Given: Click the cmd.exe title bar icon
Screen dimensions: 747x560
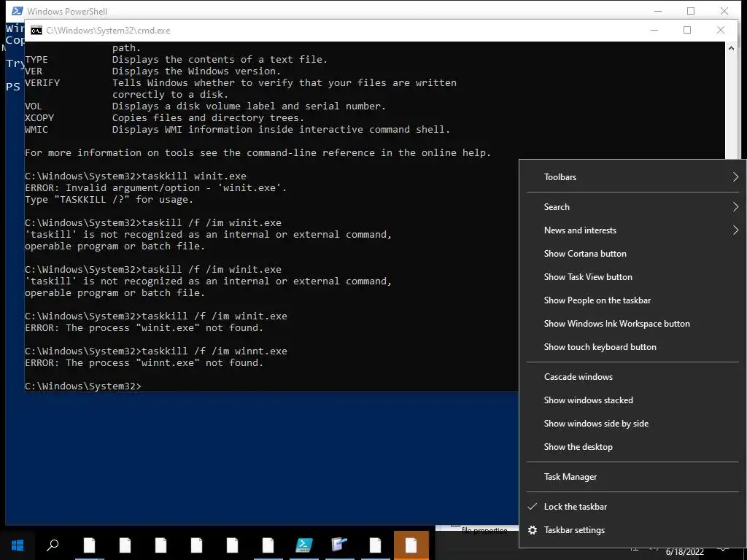Looking at the screenshot, I should (36, 31).
